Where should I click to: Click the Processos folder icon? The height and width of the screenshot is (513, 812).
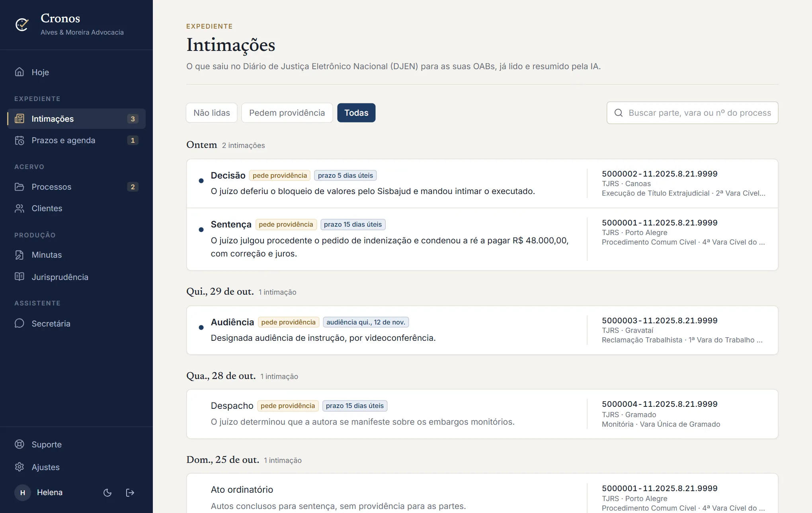pos(20,187)
